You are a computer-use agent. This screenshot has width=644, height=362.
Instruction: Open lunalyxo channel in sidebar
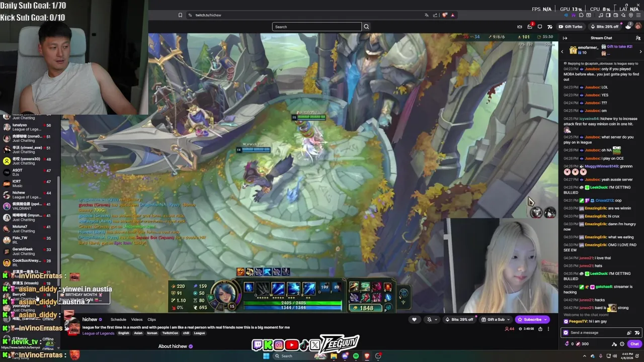[30, 127]
